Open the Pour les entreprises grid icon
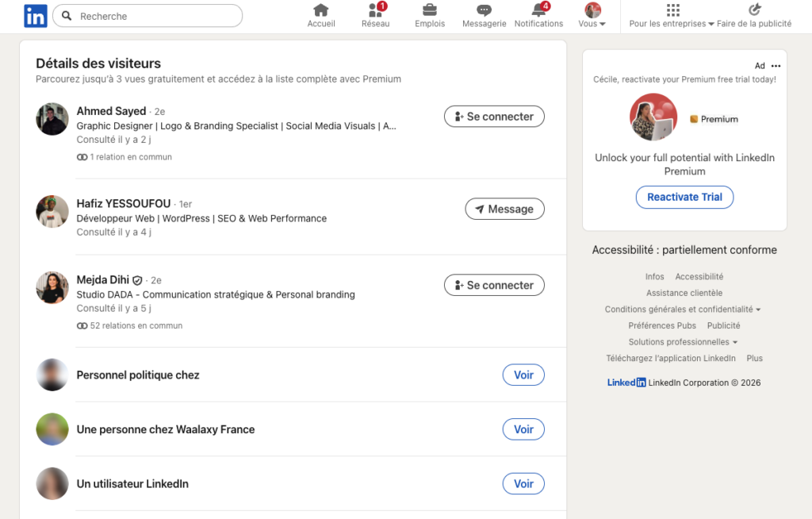 point(672,11)
